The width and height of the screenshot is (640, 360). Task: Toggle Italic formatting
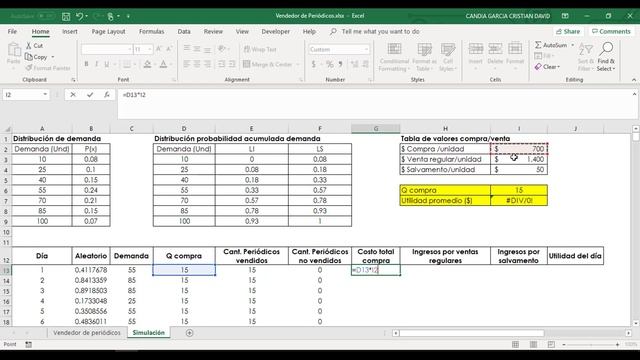[96, 64]
